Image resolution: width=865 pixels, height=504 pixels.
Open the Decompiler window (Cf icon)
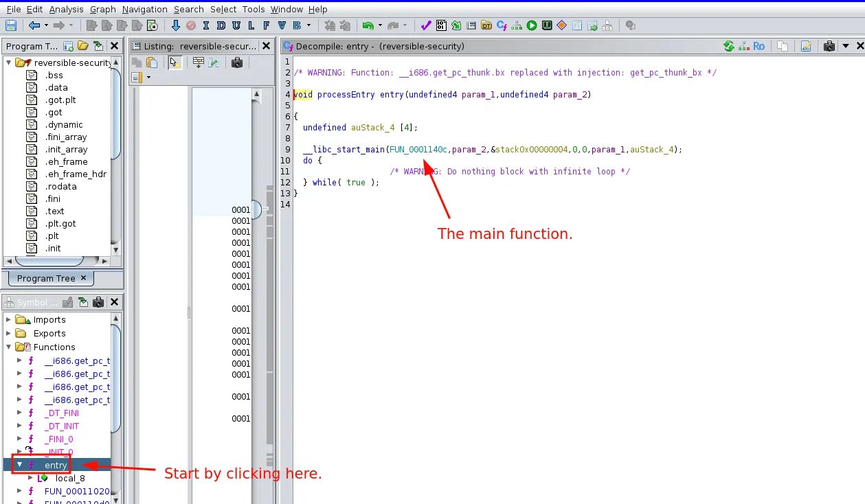[502, 25]
